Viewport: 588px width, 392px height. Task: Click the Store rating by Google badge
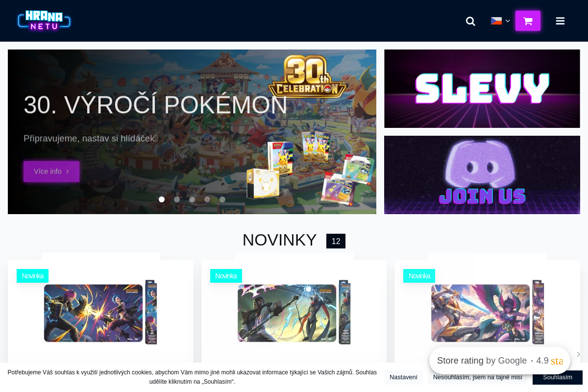pyautogui.click(x=500, y=361)
